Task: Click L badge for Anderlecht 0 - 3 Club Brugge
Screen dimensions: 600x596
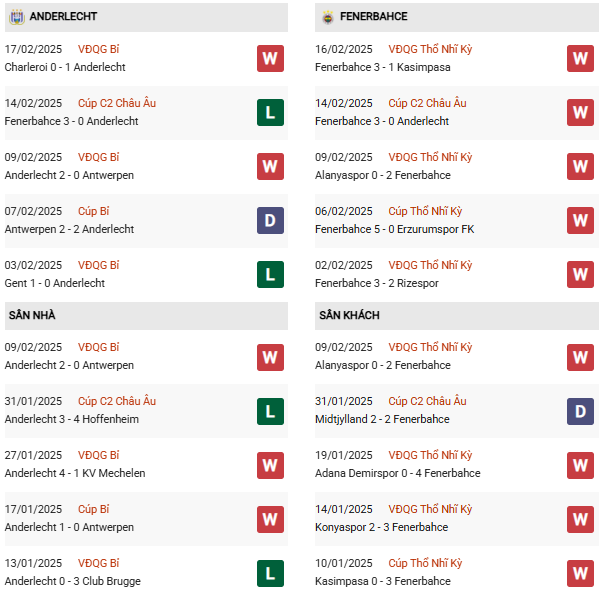Action: [270, 572]
